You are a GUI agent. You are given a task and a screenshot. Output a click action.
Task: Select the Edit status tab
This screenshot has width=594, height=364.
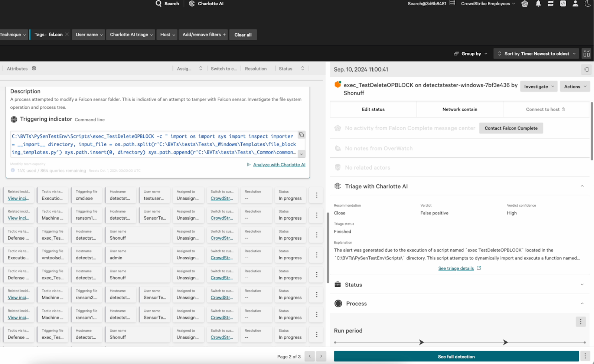(373, 109)
